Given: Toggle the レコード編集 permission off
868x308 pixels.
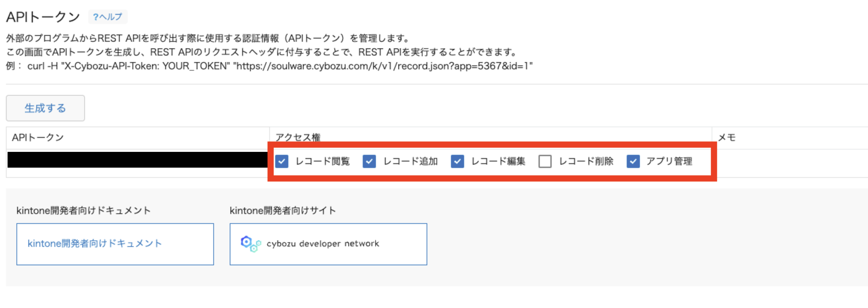Looking at the screenshot, I should pyautogui.click(x=458, y=162).
